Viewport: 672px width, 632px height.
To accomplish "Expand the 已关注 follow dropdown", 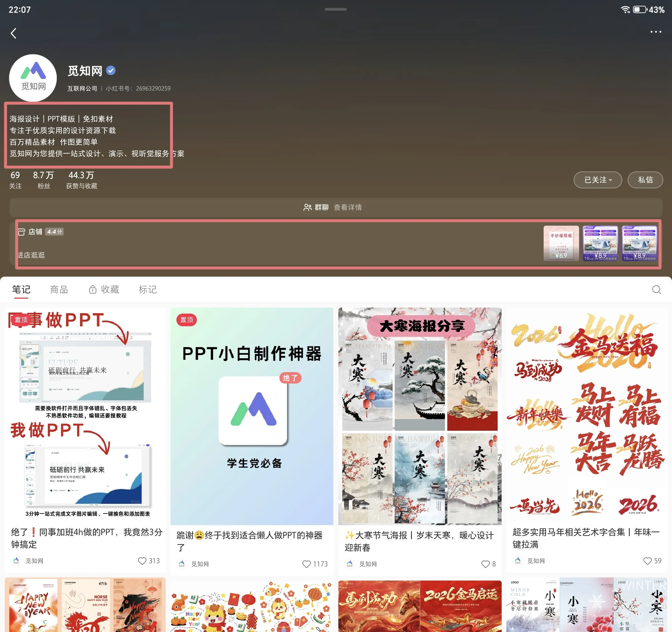I will tap(597, 180).
